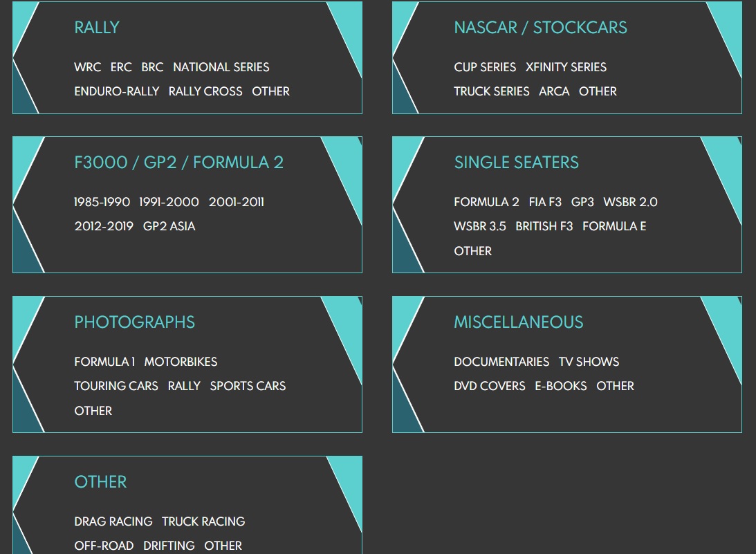Open RALLY CROSS link
Viewport: 756px width, 554px height.
[205, 91]
